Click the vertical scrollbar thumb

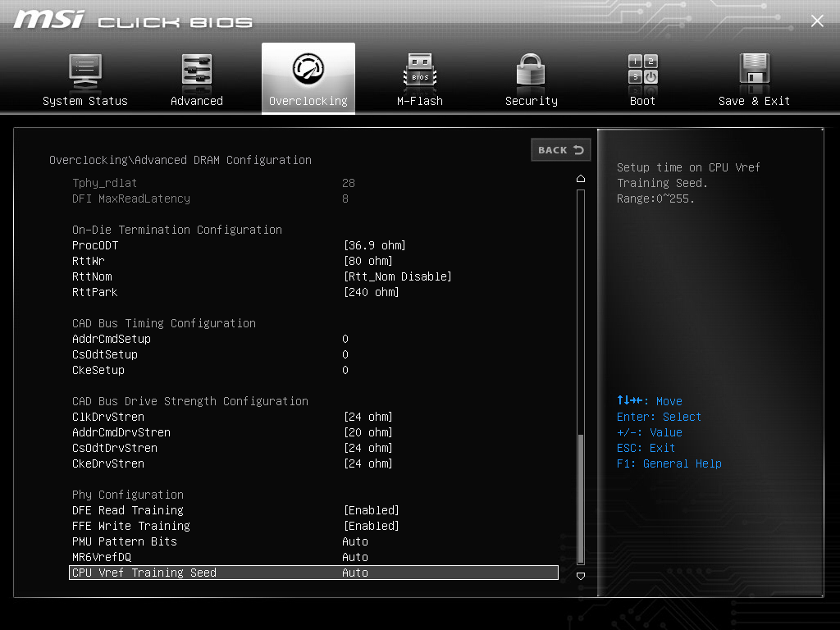[x=580, y=500]
